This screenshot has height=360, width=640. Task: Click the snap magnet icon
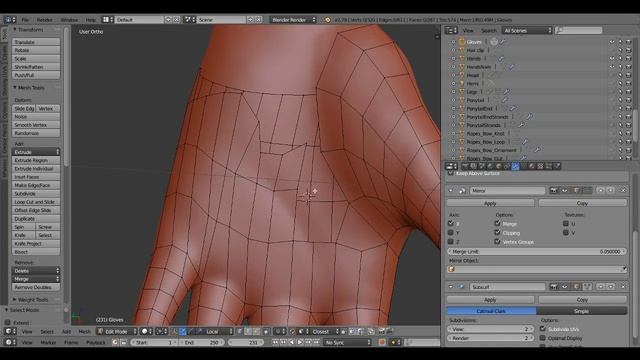click(292, 331)
